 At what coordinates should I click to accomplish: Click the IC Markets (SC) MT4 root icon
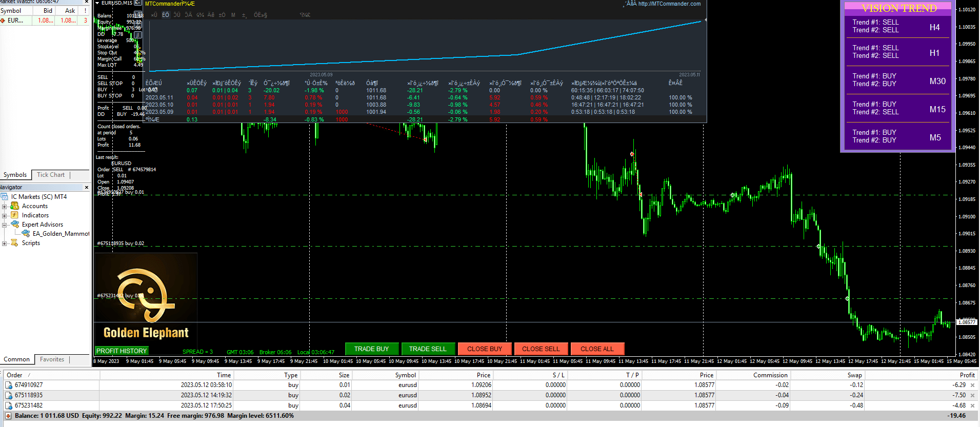(x=5, y=197)
